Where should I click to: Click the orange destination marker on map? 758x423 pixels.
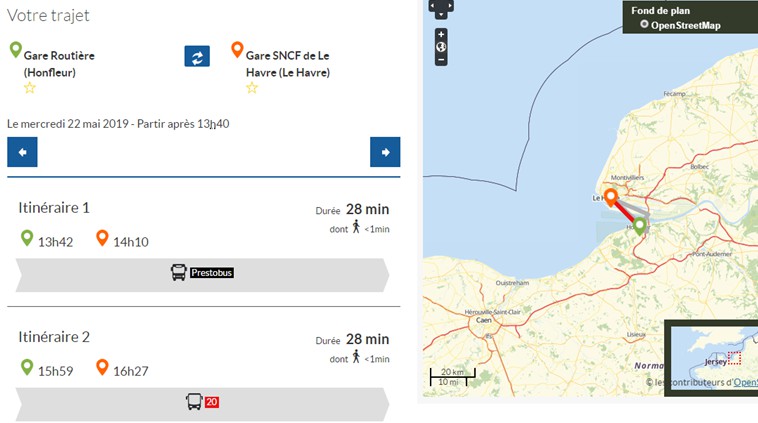click(x=609, y=196)
